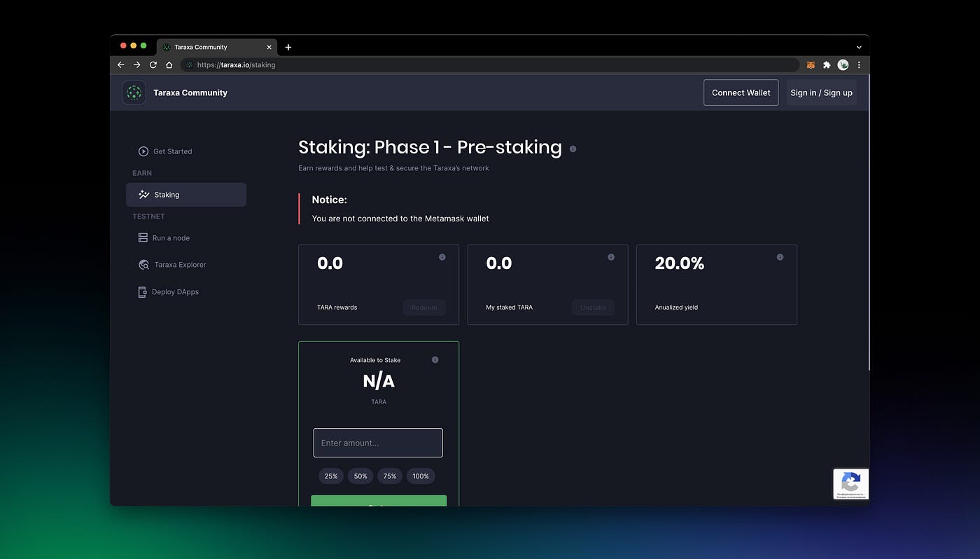Open Deploy DApps in the sidebar
980x559 pixels.
[168, 292]
